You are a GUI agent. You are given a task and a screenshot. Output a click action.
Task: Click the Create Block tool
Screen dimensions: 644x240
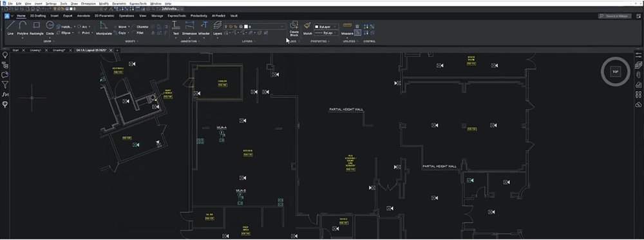tap(294, 29)
